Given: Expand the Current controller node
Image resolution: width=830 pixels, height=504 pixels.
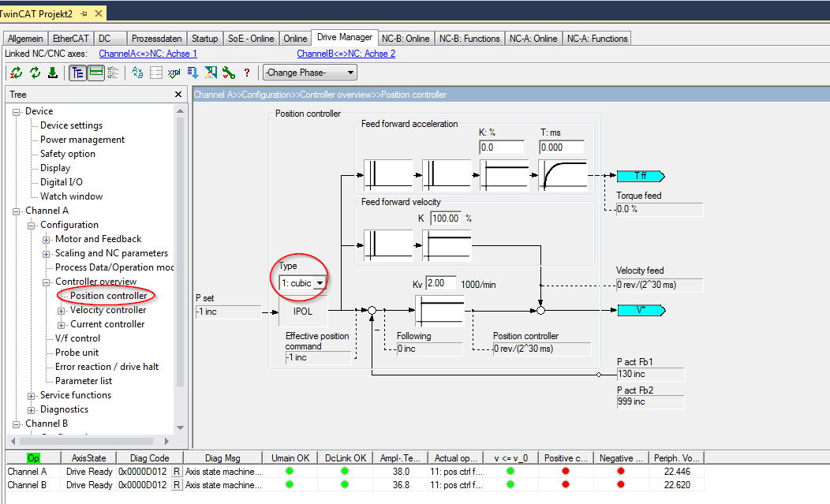Looking at the screenshot, I should [x=61, y=325].
